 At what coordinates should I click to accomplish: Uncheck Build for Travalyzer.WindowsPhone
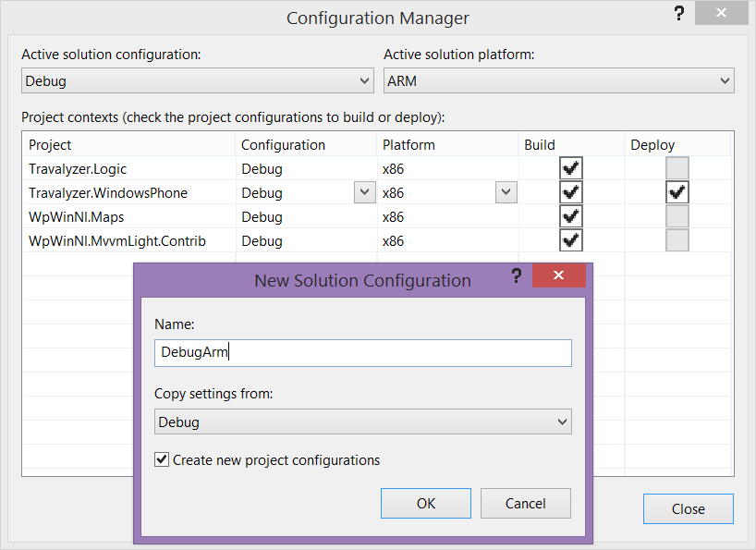point(571,192)
